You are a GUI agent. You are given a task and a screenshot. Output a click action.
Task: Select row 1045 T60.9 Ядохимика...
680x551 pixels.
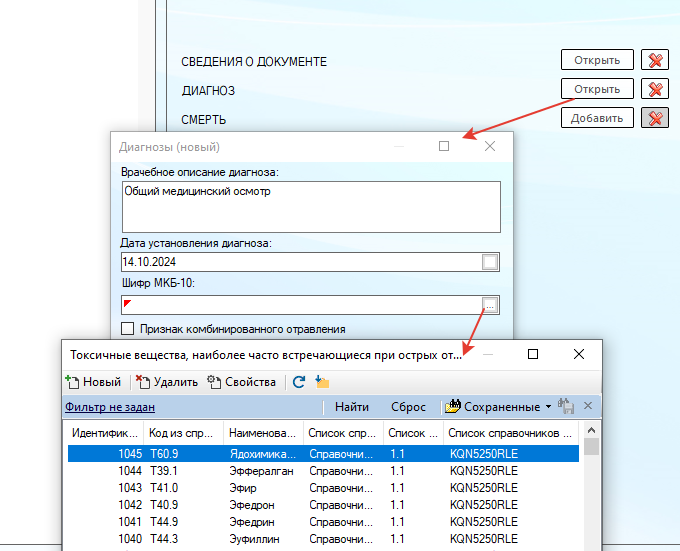coord(323,454)
